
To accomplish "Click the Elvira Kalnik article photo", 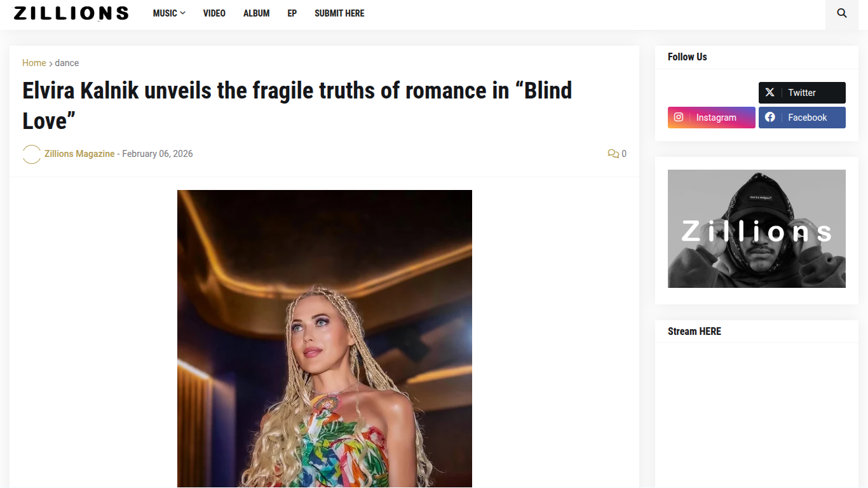I will 325,339.
